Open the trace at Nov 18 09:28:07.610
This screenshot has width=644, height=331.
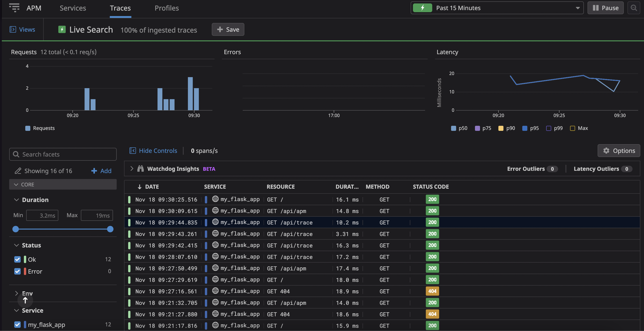click(x=382, y=257)
